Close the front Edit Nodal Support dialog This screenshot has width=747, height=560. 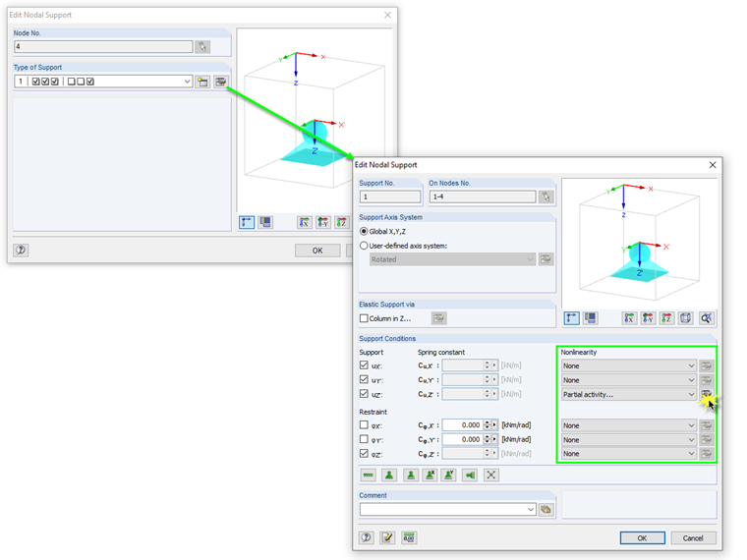point(713,165)
